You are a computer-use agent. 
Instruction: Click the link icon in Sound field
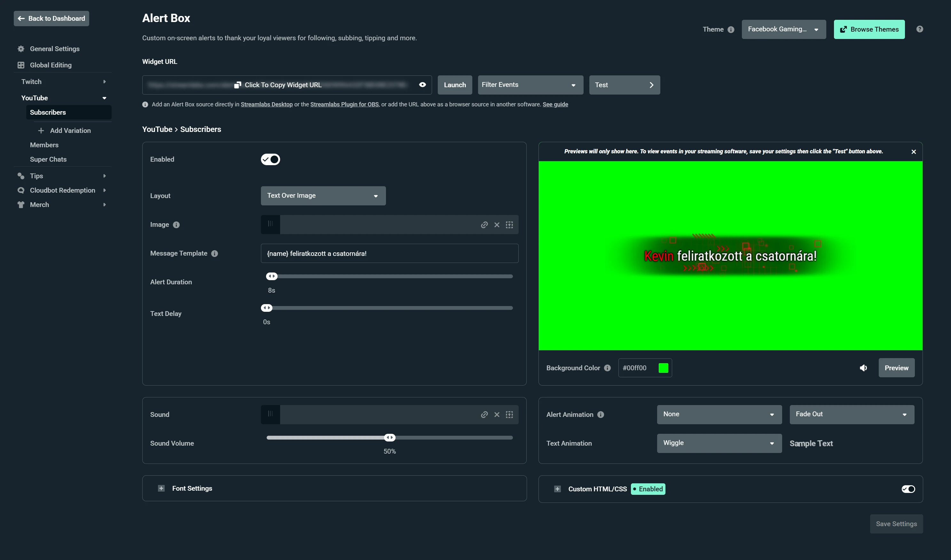point(484,415)
